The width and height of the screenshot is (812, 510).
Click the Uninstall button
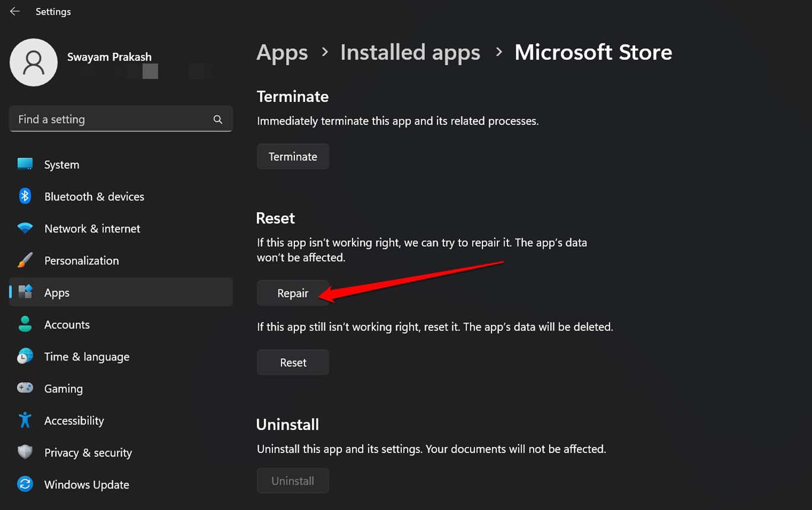(293, 481)
